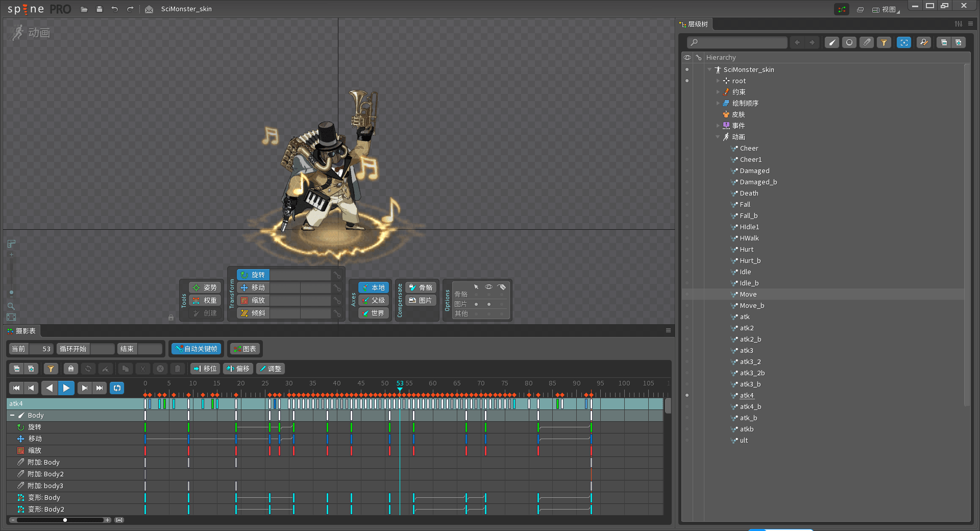Image resolution: width=980 pixels, height=531 pixels.
Task: Select the Death animation
Action: tap(749, 193)
